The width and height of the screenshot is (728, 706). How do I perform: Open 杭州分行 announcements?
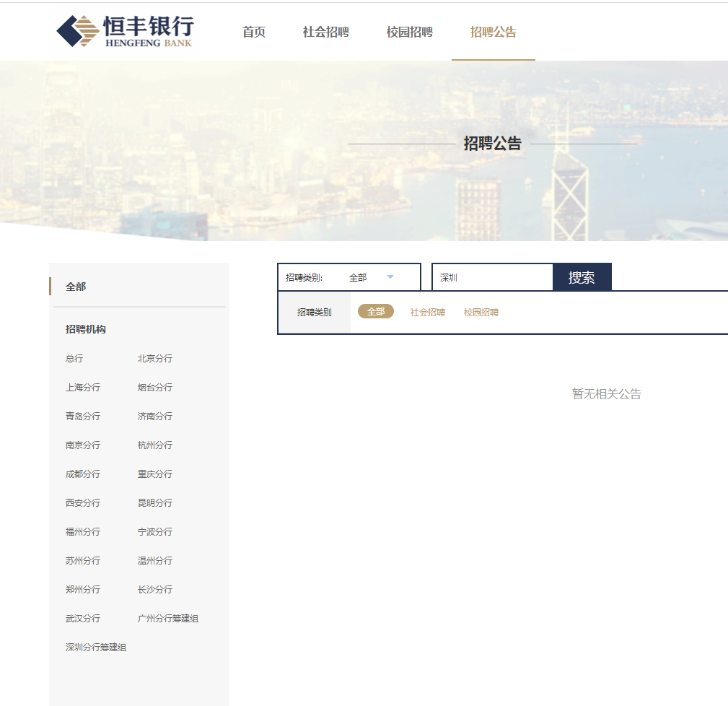155,445
